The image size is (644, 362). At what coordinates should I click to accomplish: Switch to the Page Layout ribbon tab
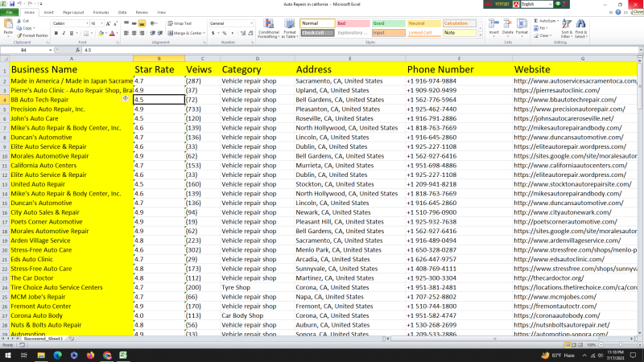[x=73, y=12]
